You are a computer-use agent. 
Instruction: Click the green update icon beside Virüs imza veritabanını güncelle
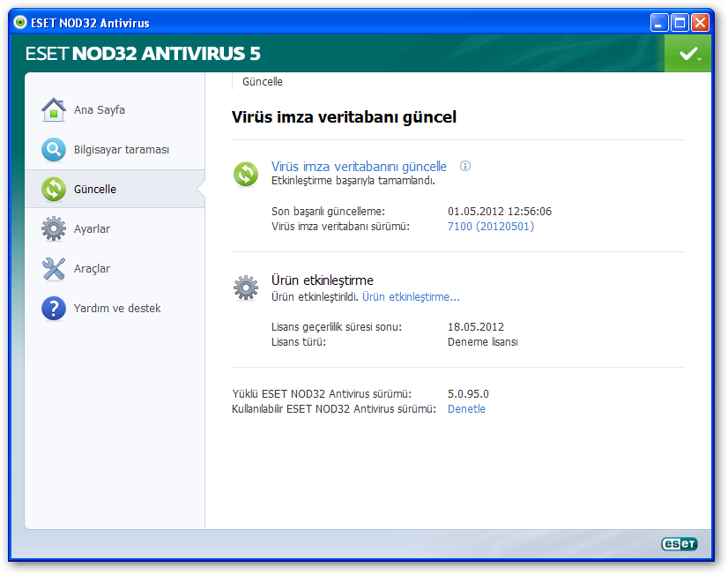[246, 174]
